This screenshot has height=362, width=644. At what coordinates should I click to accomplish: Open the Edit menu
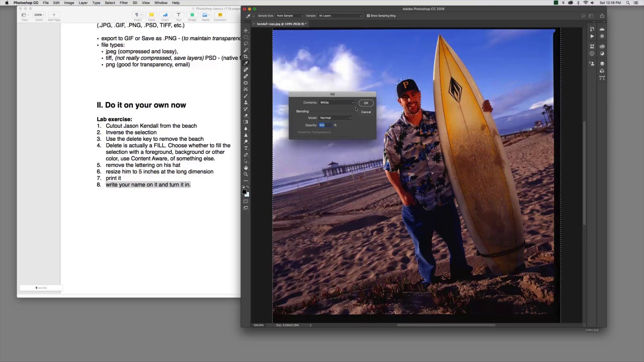point(56,3)
